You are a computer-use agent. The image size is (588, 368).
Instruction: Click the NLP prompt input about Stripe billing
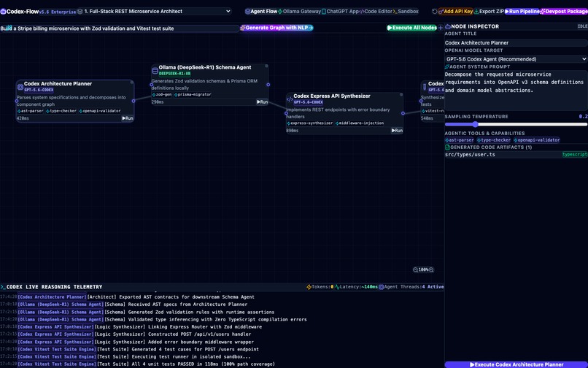(x=120, y=28)
